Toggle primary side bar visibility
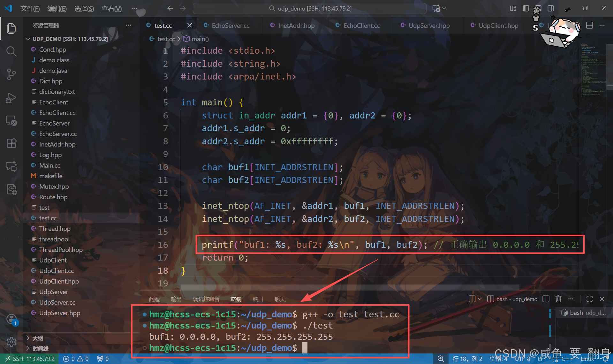This screenshot has height=364, width=613. pyautogui.click(x=526, y=8)
